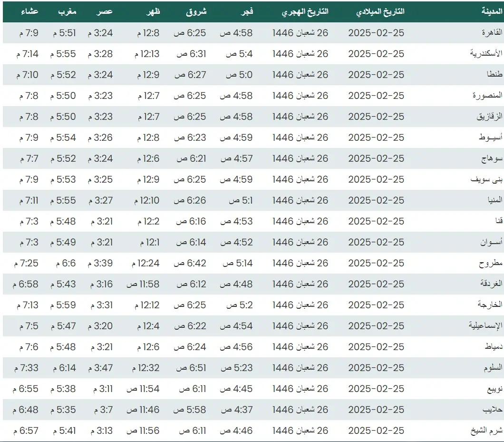Viewport: 504px width, 442px height.
Task: Select the أسيوط city cell
Action: pos(491,137)
